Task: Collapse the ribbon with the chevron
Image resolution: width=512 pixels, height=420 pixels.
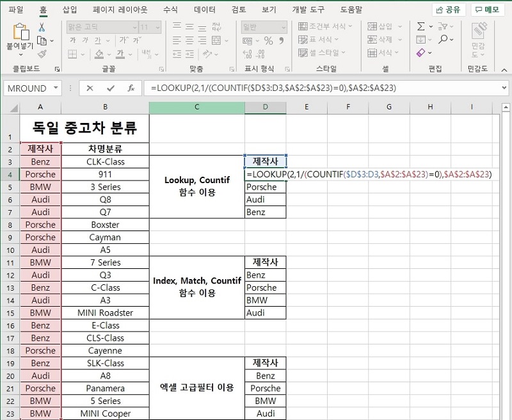Action: 504,70
